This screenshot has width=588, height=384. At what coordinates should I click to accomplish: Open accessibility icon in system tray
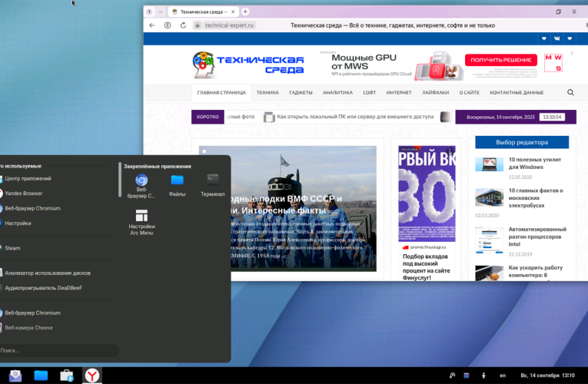483,376
